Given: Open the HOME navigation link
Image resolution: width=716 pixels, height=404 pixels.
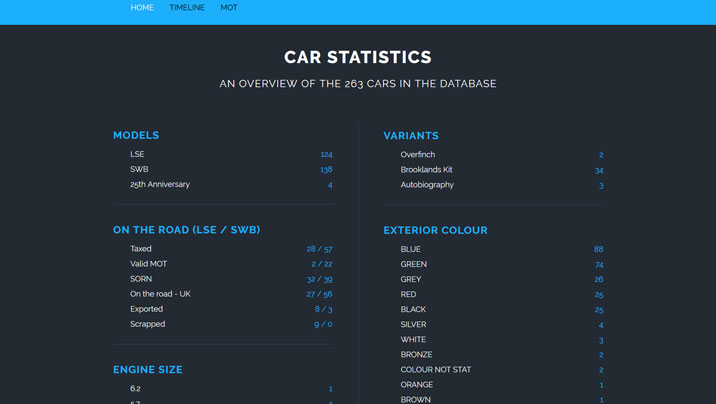Looking at the screenshot, I should point(142,8).
